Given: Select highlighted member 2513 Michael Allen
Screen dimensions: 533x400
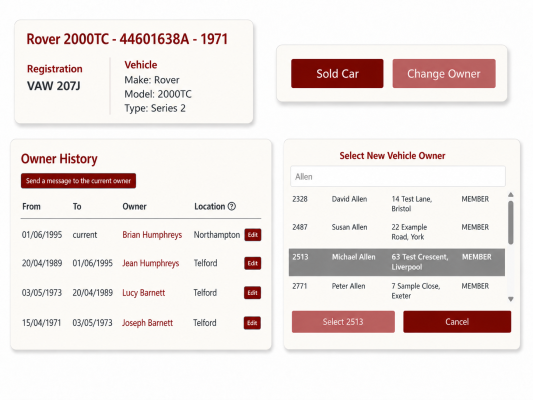Looking at the screenshot, I should pyautogui.click(x=397, y=262).
